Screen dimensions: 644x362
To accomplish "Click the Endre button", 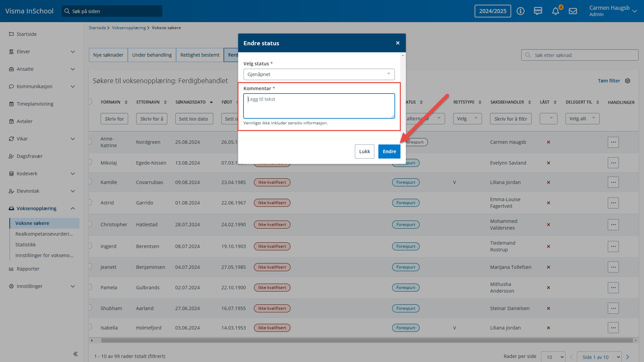I will click(x=389, y=152).
